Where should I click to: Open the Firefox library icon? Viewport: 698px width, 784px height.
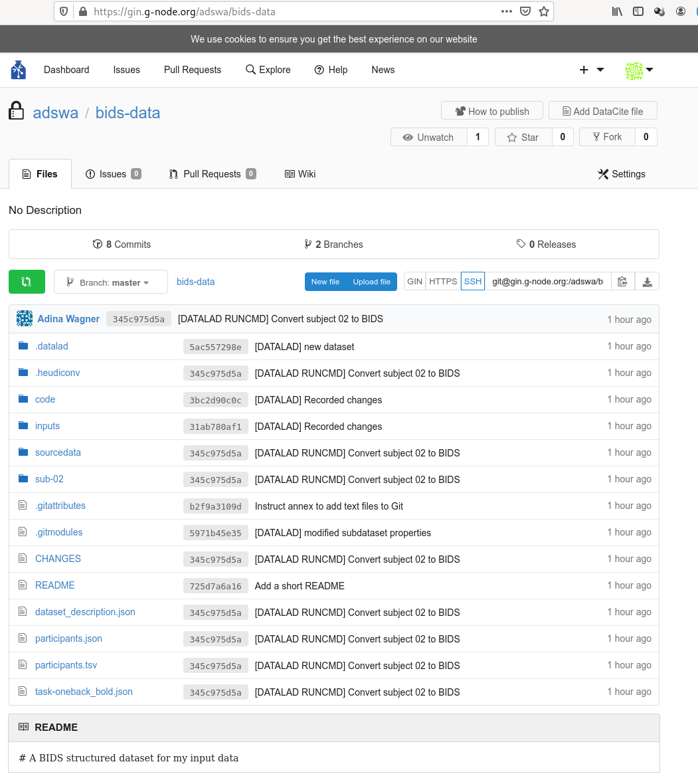click(617, 11)
